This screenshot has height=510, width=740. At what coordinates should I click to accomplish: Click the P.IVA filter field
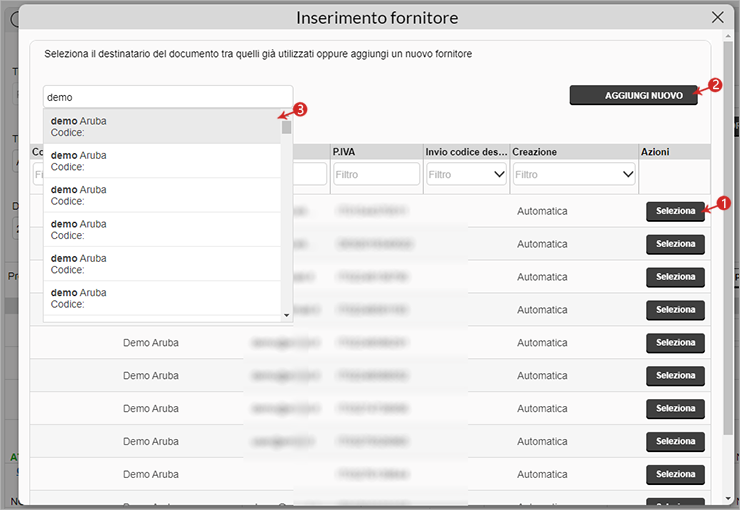coord(377,174)
